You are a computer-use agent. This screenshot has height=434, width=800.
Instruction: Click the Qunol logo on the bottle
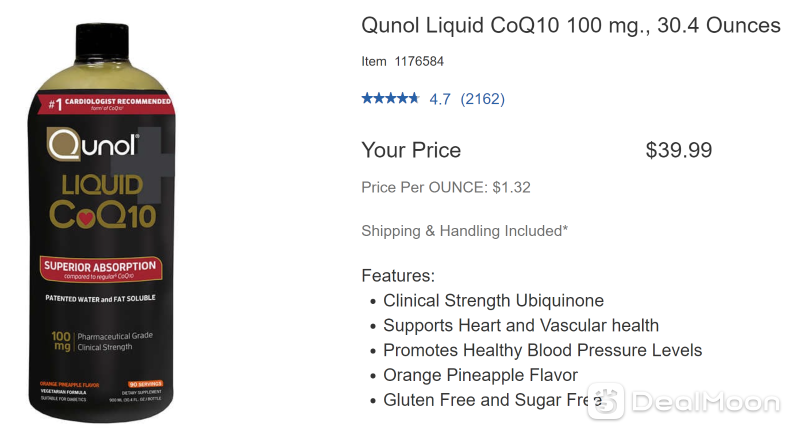point(93,144)
